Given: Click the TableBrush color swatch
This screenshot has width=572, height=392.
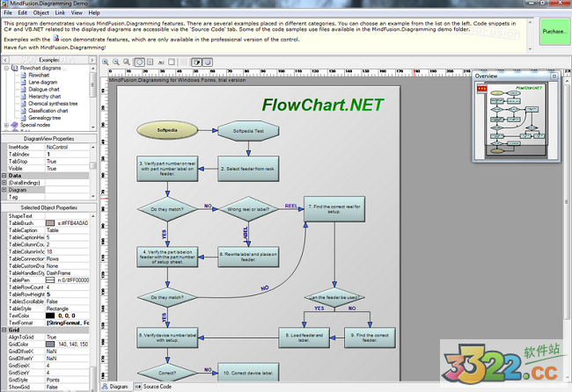Looking at the screenshot, I should coord(50,223).
